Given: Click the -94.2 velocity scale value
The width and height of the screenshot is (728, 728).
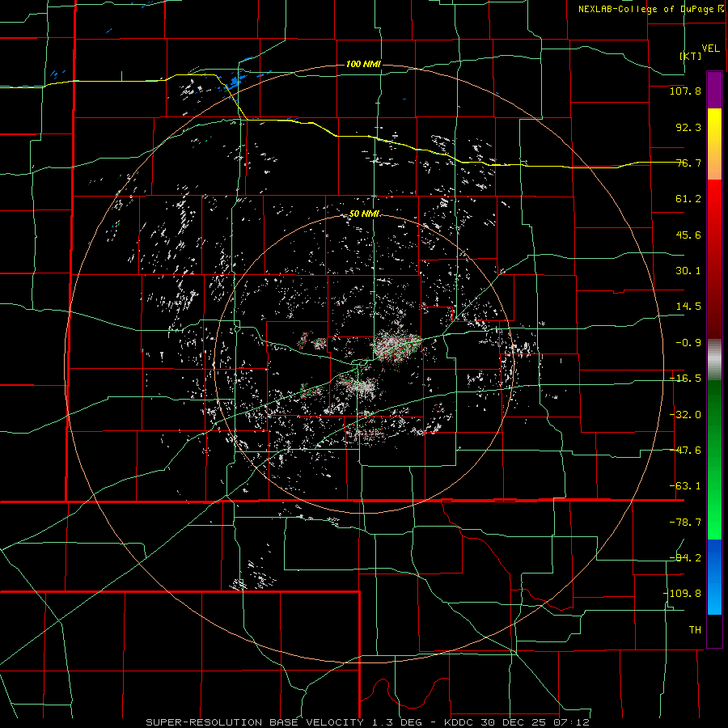Looking at the screenshot, I should click(685, 557).
